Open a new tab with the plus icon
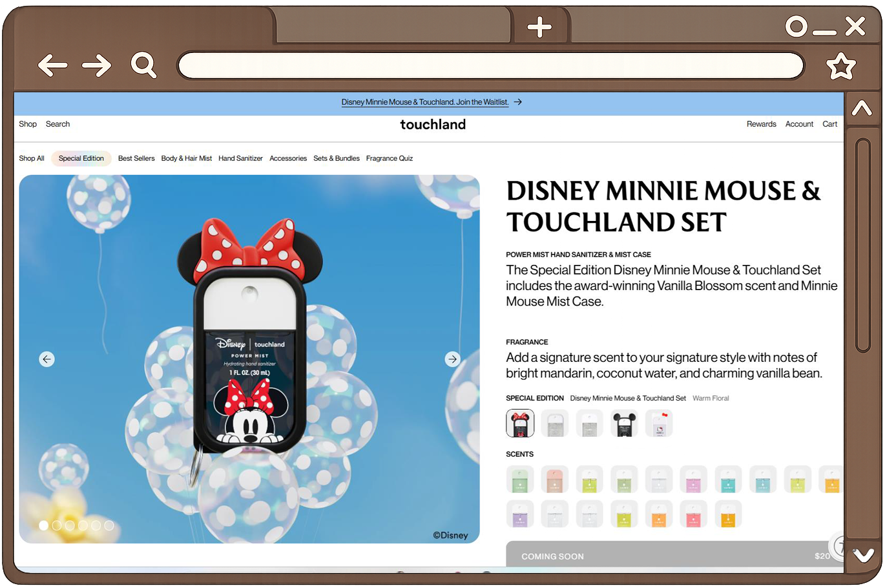Screen dimensions: 885x588 [539, 27]
